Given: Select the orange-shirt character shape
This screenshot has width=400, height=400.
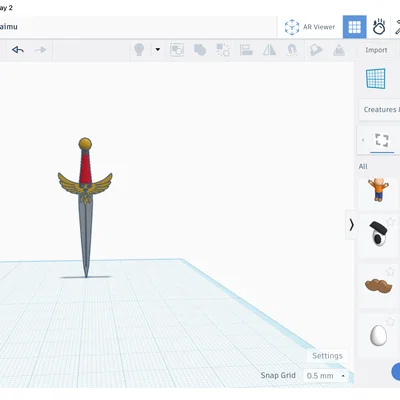Looking at the screenshot, I should 378,189.
